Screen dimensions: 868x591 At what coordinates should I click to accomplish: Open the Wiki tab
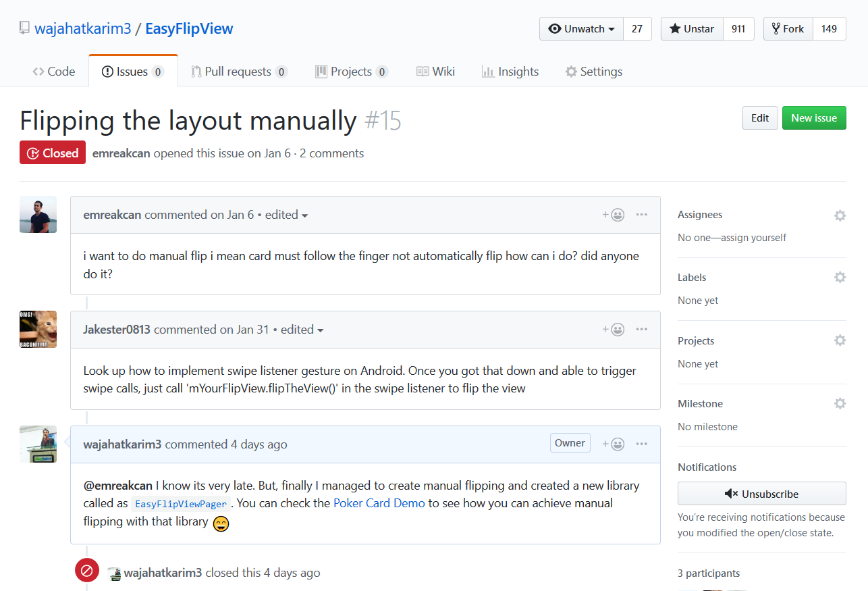tap(435, 72)
